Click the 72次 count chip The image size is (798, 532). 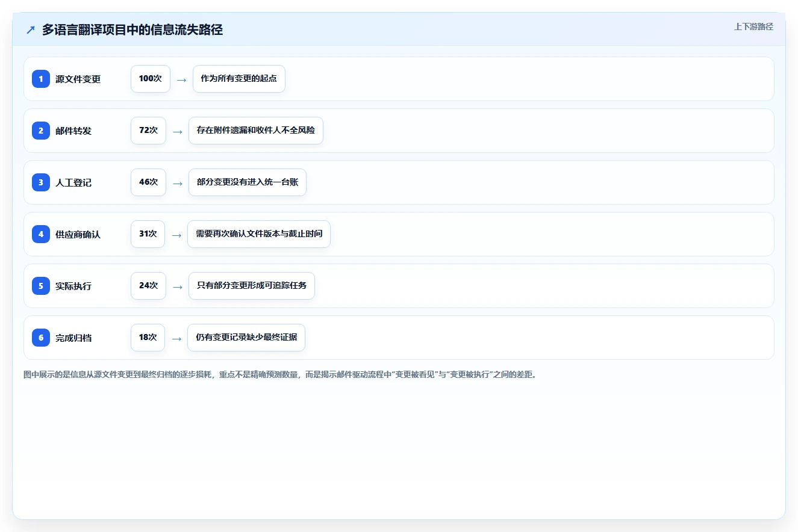148,131
